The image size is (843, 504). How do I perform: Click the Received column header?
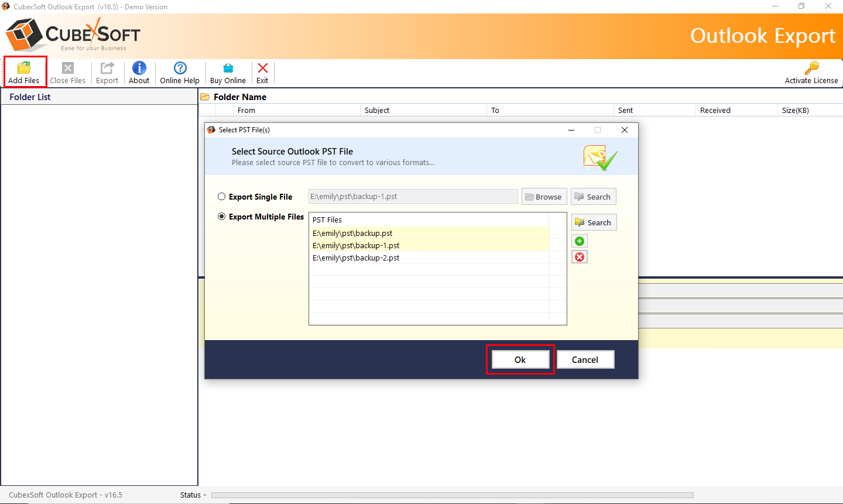tap(736, 110)
